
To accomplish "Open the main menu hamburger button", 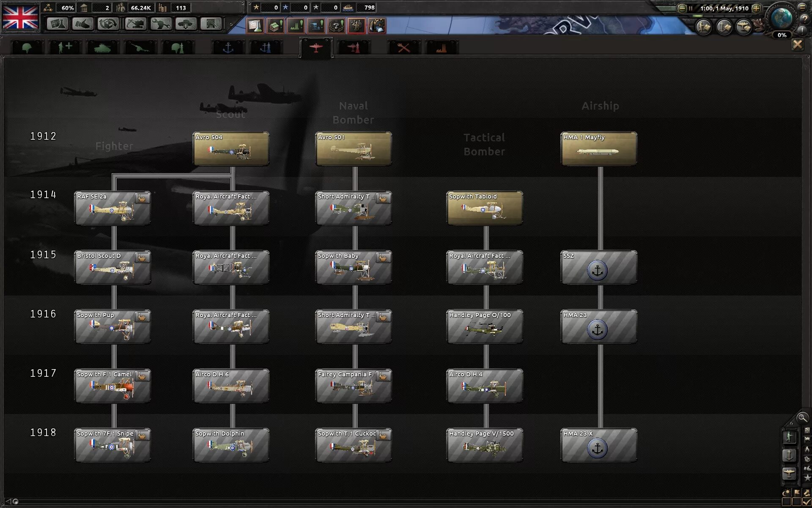I will [x=802, y=7].
